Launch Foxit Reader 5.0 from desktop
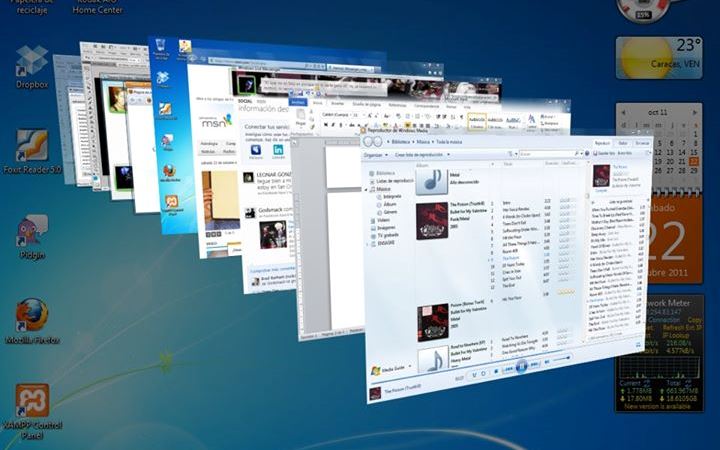Screen dimensions: 720x450 tap(32, 147)
